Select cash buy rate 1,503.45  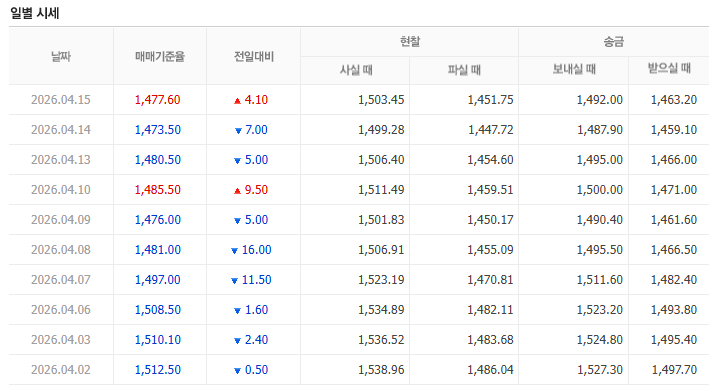point(381,100)
